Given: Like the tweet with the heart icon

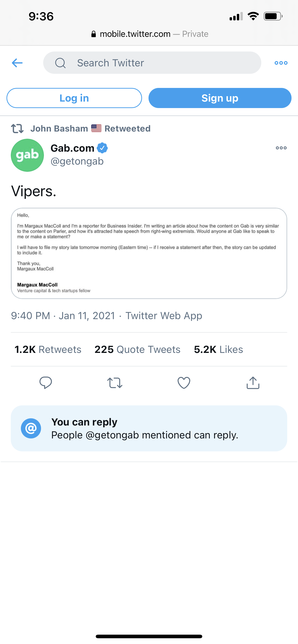Looking at the screenshot, I should click(x=184, y=383).
